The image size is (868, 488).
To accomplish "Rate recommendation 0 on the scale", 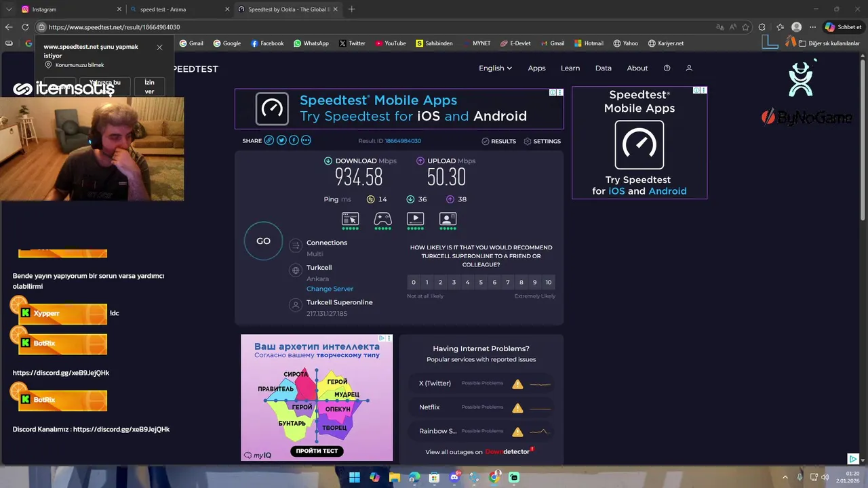I will [414, 282].
